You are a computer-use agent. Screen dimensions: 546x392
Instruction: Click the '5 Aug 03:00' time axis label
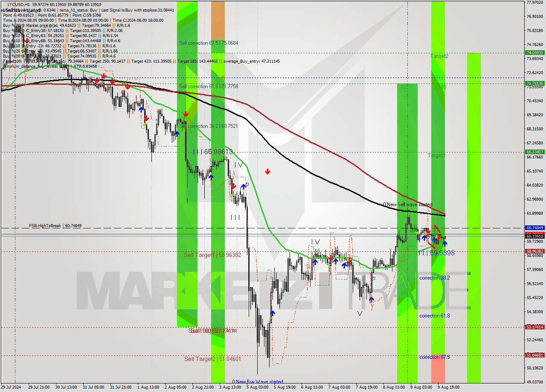pyautogui.click(x=257, y=387)
